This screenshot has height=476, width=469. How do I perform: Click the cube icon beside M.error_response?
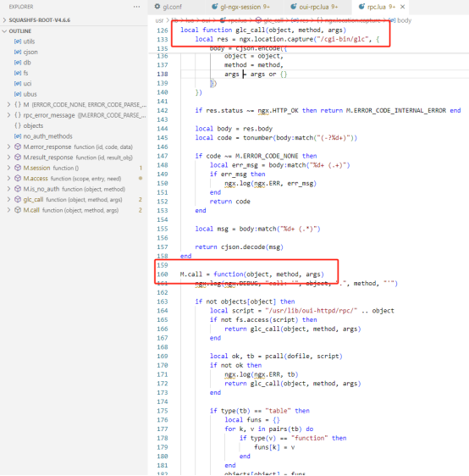click(18, 147)
